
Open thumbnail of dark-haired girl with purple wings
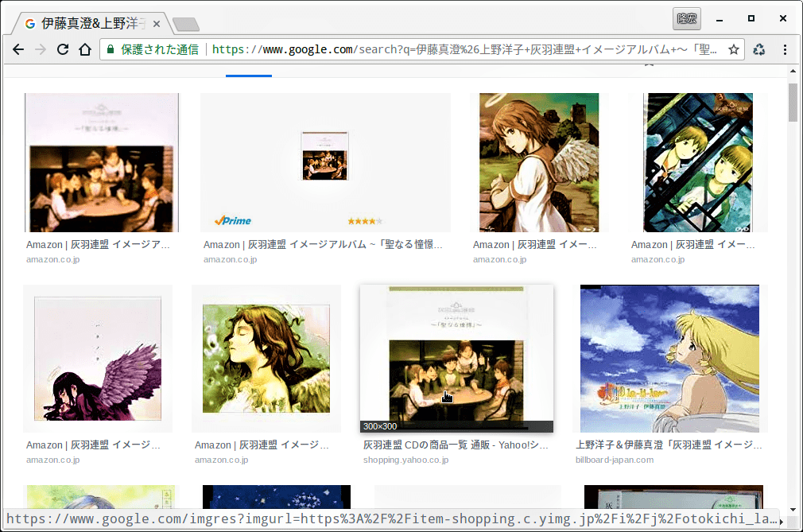pos(98,359)
